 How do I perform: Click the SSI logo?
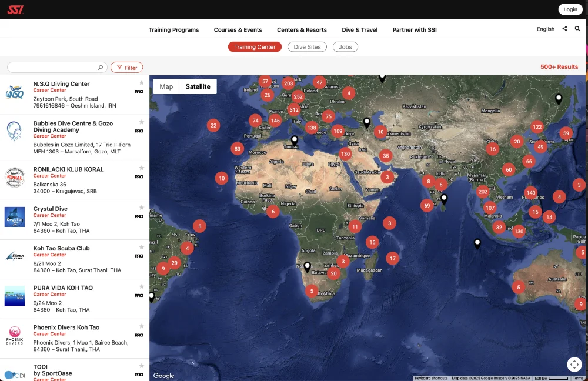pyautogui.click(x=15, y=9)
